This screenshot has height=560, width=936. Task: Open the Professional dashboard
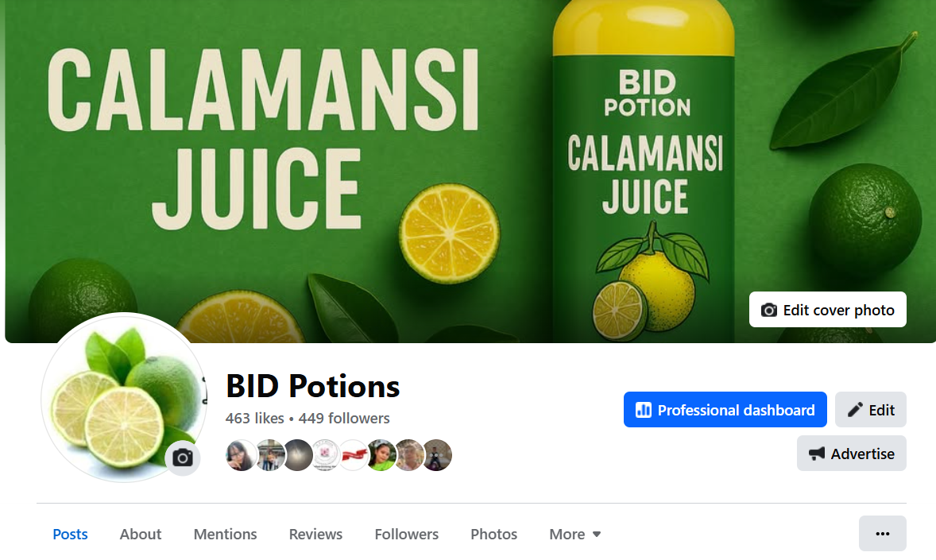(725, 410)
